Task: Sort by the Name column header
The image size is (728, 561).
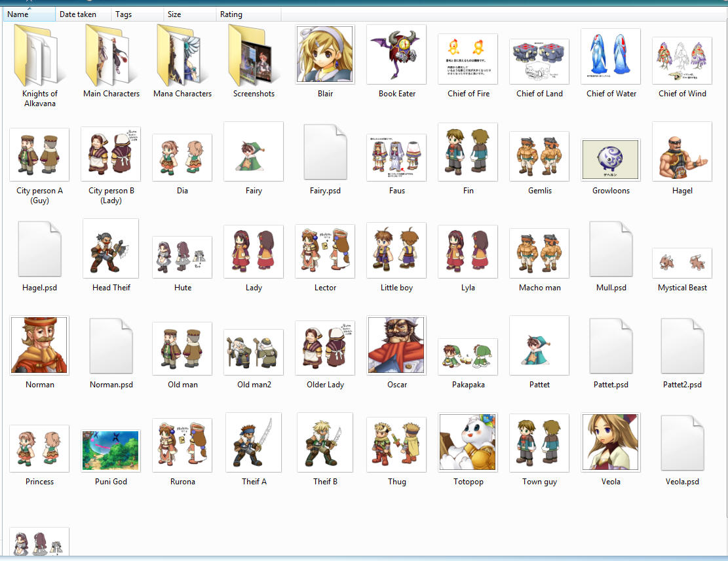Action: [29, 14]
